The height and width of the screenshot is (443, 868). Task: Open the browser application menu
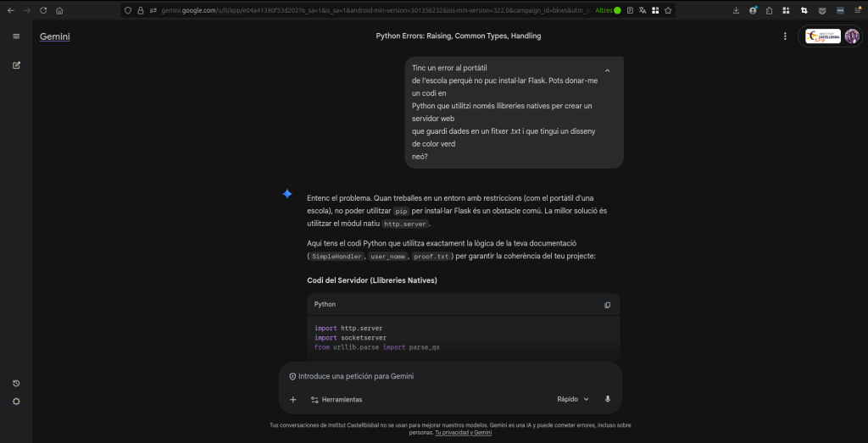857,11
